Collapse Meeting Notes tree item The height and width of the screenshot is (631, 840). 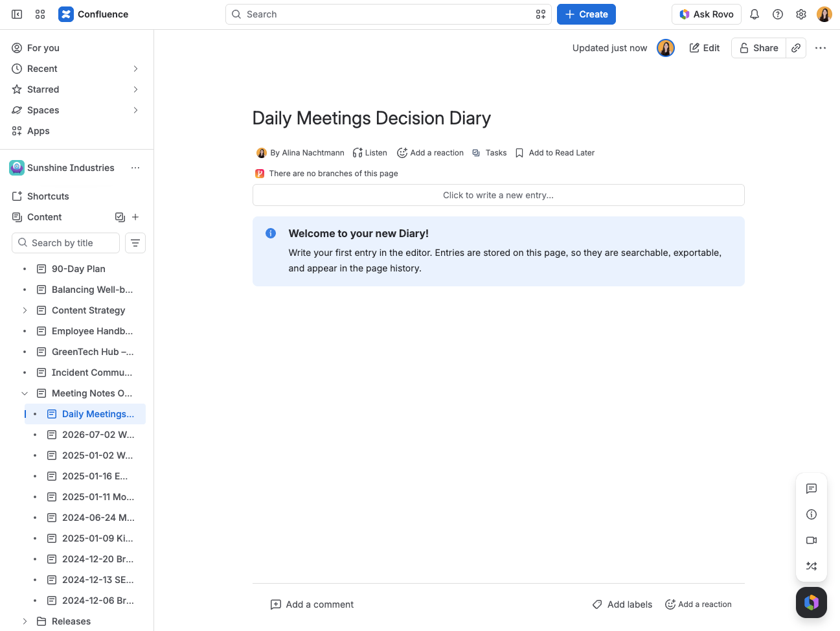coord(25,393)
